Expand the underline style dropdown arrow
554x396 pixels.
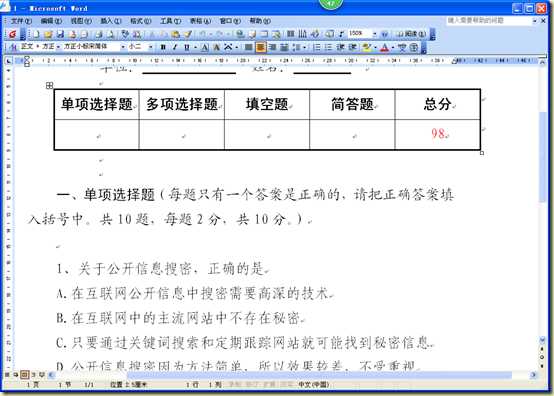coord(195,47)
